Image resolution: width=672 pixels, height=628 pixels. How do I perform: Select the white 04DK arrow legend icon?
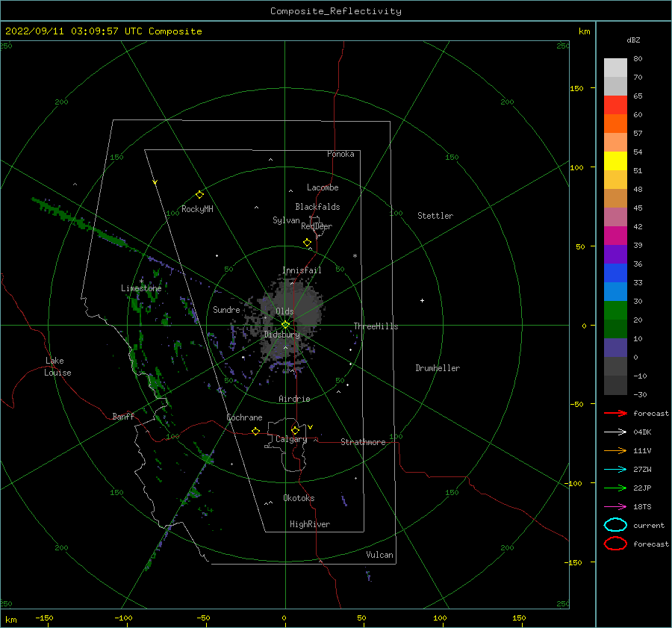point(615,432)
